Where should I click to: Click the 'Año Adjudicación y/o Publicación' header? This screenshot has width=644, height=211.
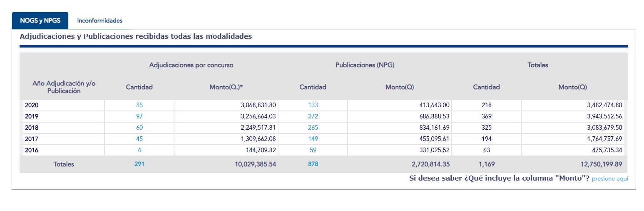click(x=64, y=87)
